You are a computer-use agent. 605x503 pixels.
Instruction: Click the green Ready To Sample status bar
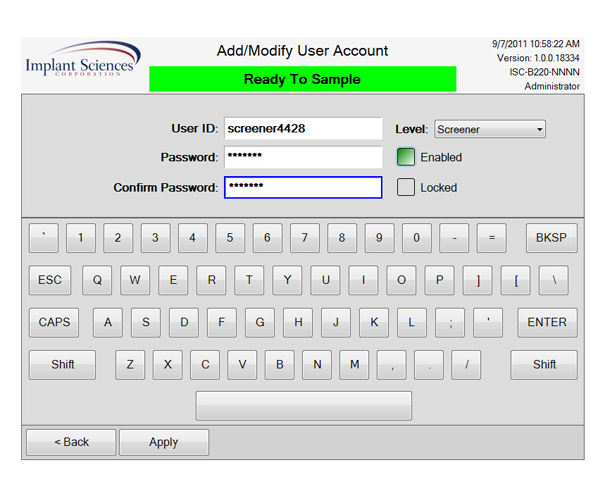point(302,79)
